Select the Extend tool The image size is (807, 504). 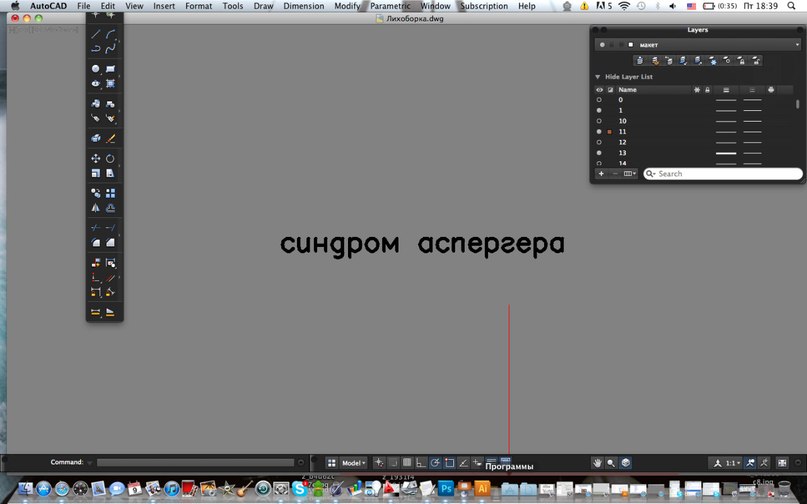tap(110, 228)
